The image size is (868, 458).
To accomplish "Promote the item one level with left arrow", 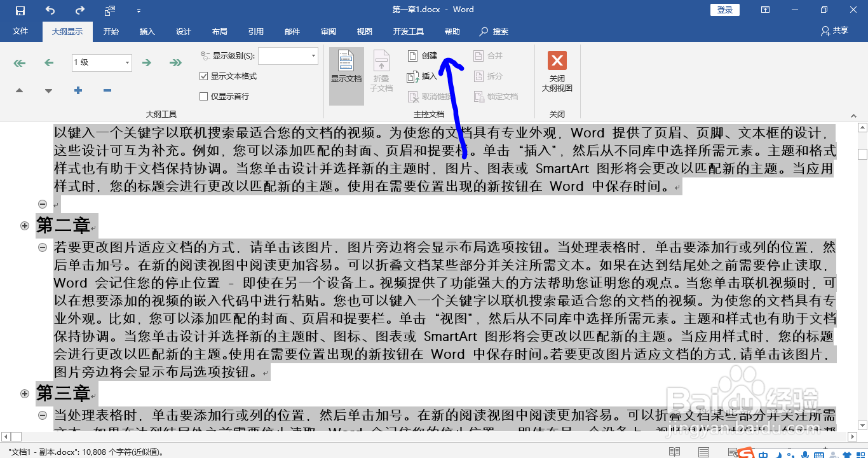I will (49, 62).
